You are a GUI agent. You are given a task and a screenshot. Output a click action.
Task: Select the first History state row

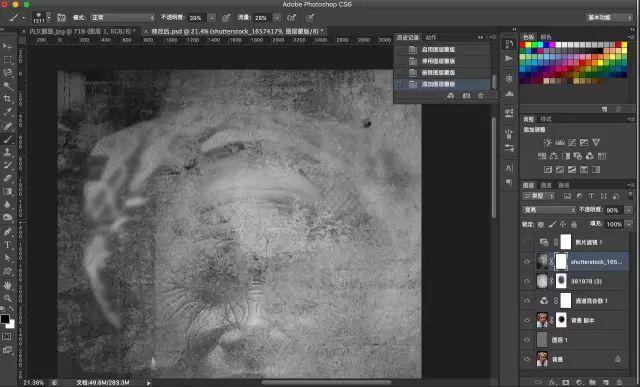click(442, 49)
